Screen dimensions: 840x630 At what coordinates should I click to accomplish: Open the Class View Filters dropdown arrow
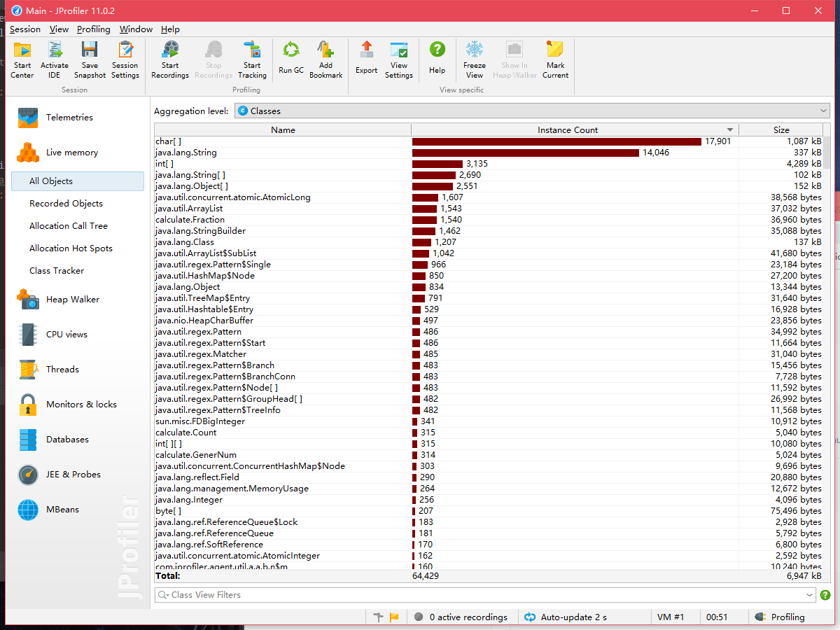(810, 595)
